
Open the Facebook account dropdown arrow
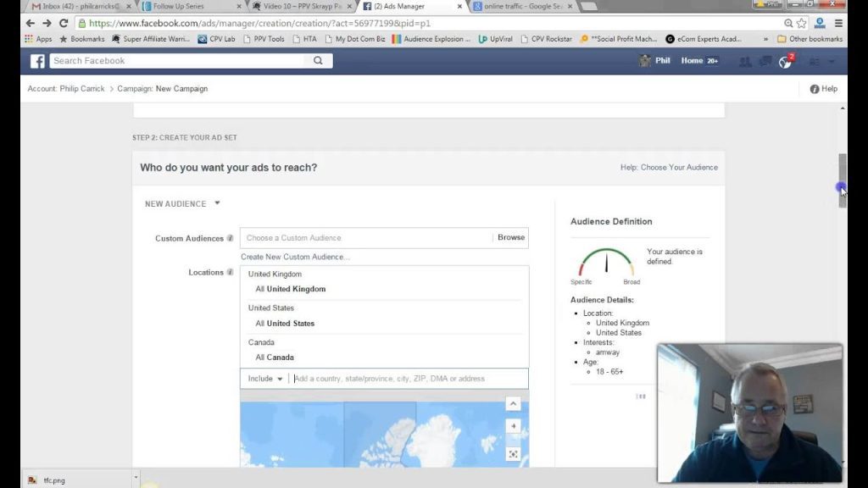pyautogui.click(x=832, y=61)
